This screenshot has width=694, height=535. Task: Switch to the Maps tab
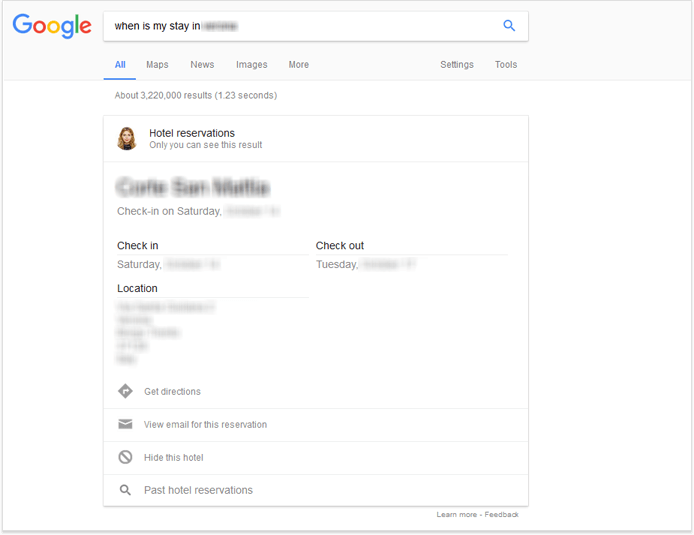tap(157, 65)
